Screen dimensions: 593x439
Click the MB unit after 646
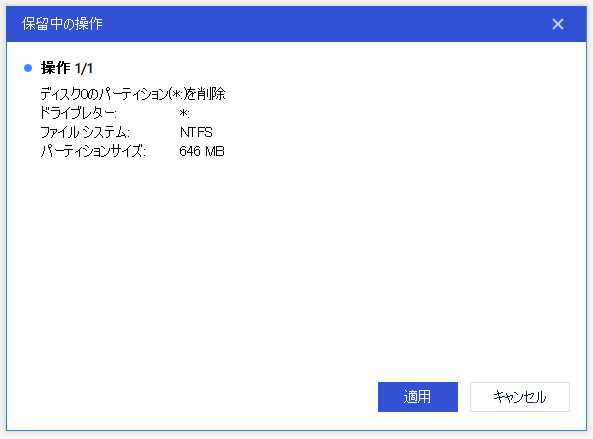click(x=215, y=151)
